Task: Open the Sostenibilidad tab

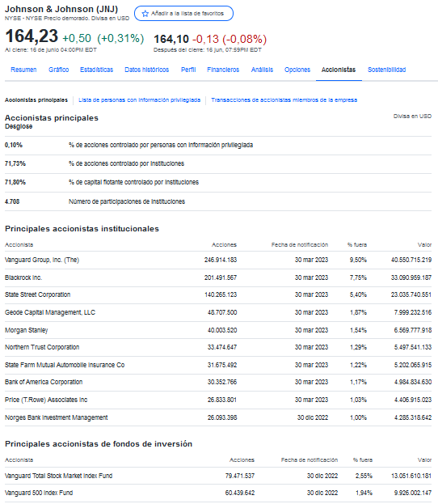Action: [x=386, y=70]
